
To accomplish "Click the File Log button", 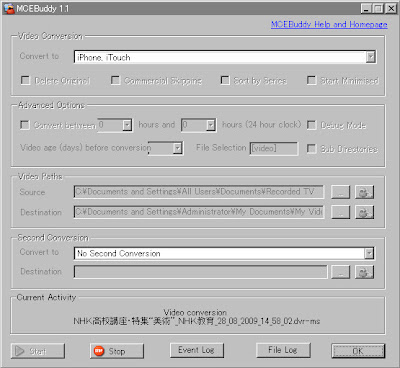I will point(283,350).
